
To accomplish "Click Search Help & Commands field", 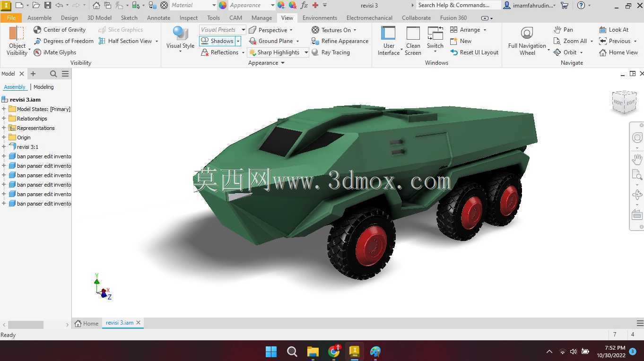I will click(458, 5).
